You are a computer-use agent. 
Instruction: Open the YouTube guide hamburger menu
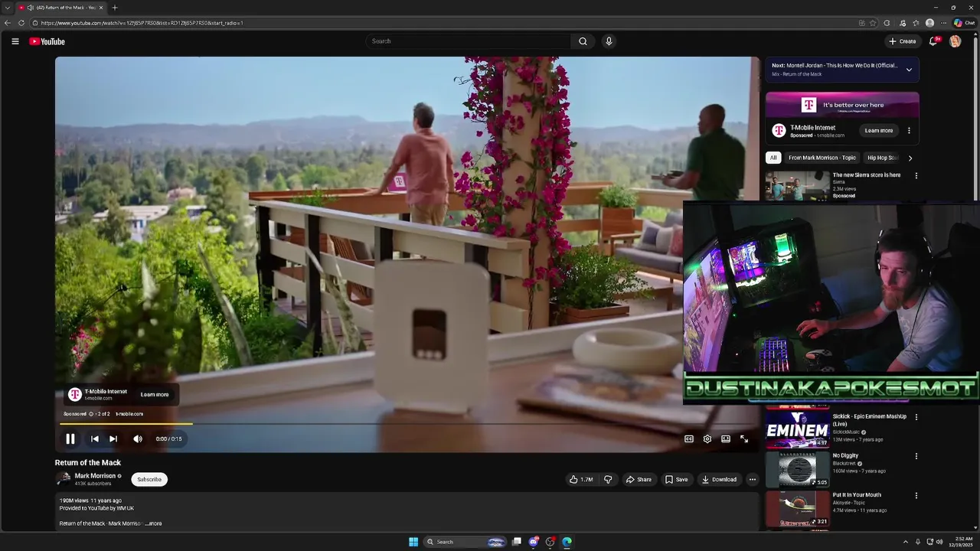click(15, 41)
